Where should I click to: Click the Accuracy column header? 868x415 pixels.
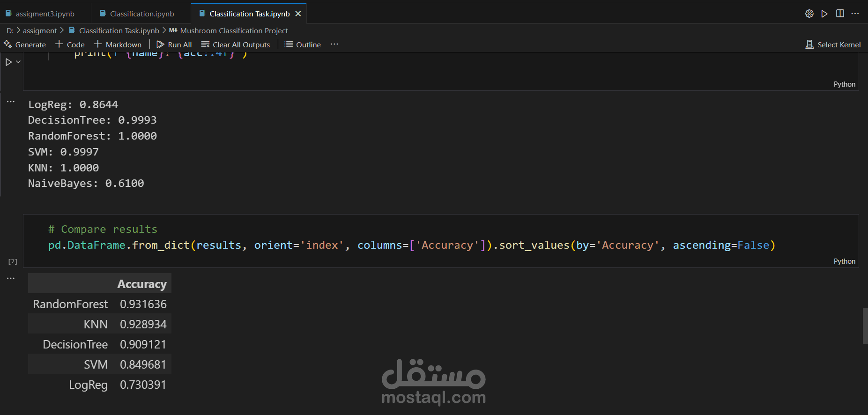(142, 284)
